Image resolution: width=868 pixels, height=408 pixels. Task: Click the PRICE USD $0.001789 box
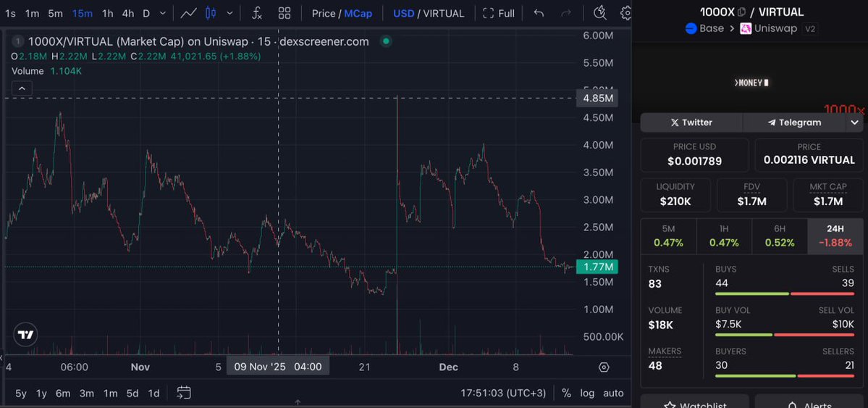point(694,155)
